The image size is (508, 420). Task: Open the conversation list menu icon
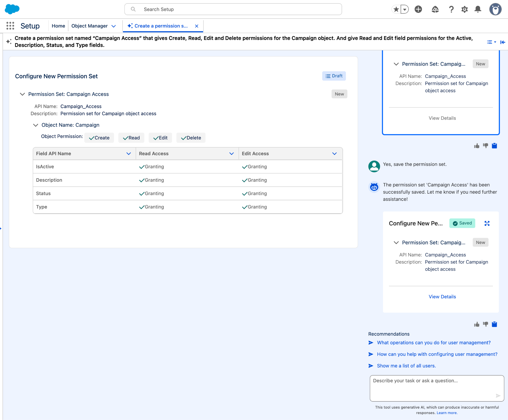pyautogui.click(x=491, y=42)
